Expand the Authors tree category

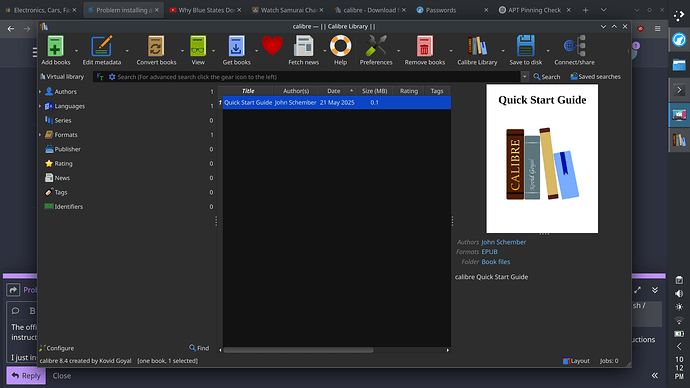coord(40,92)
